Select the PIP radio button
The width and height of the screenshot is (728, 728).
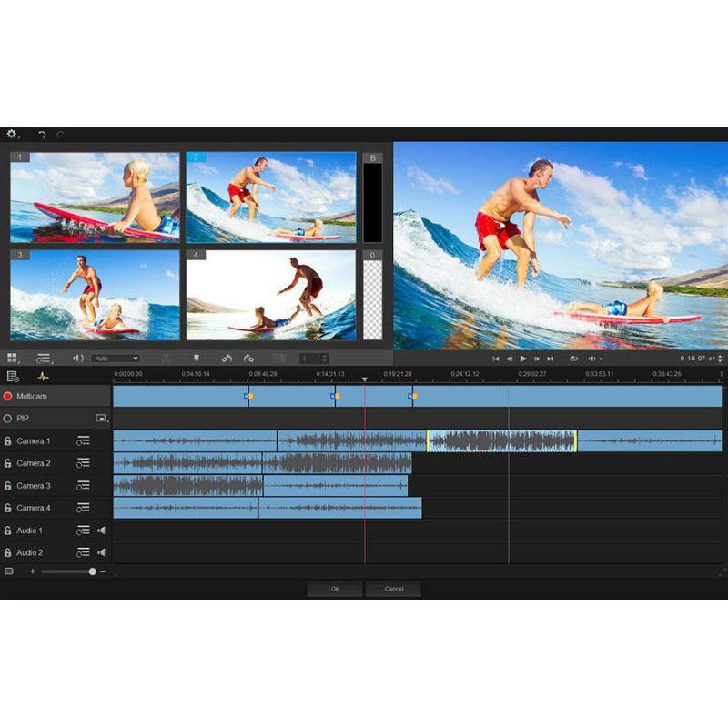(8, 419)
